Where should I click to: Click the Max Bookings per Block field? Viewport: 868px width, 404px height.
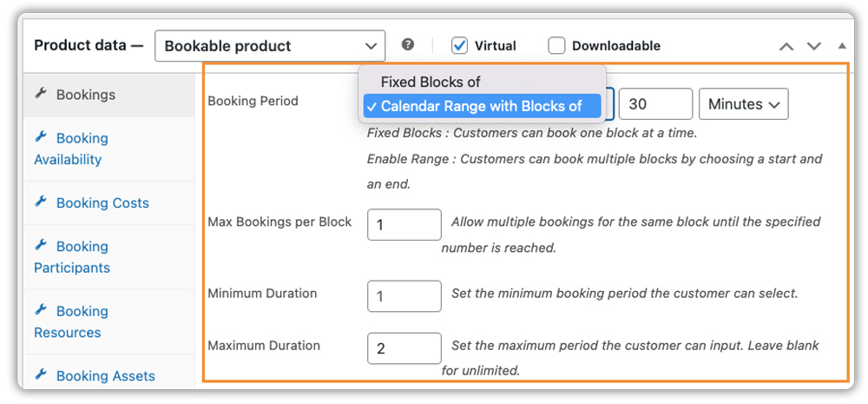pyautogui.click(x=404, y=224)
